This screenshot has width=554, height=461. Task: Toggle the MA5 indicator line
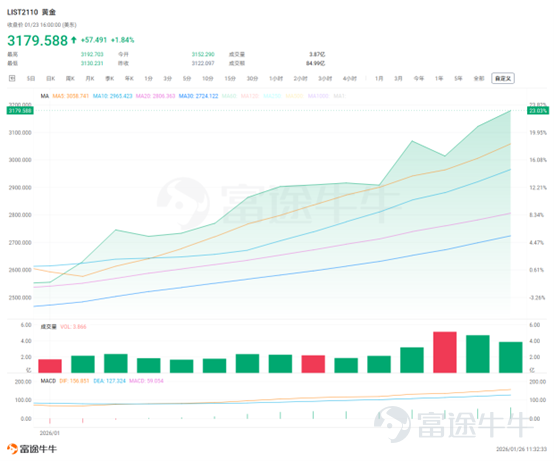(71, 96)
